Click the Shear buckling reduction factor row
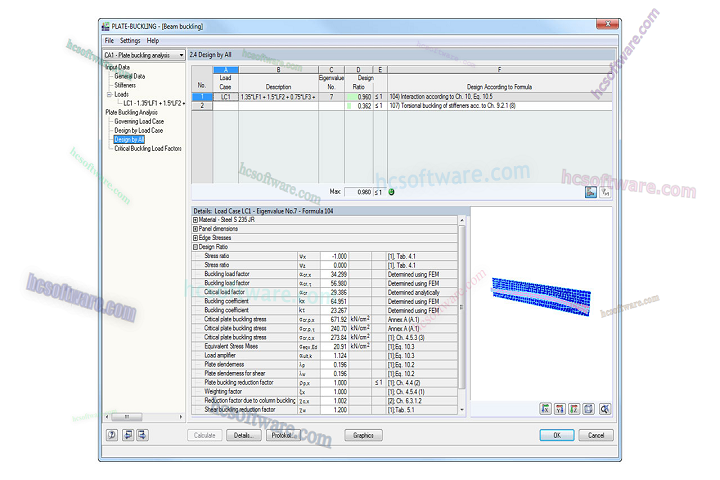The image size is (720, 480). 325,410
